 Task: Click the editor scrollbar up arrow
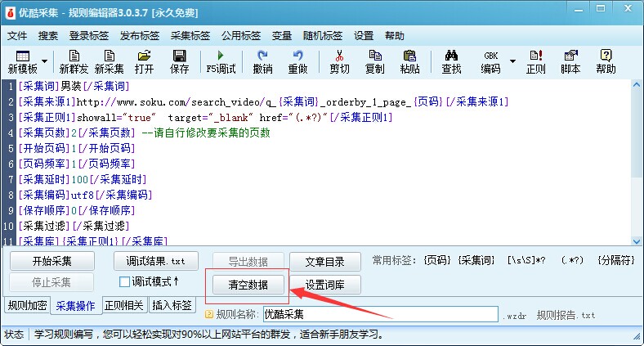pyautogui.click(x=637, y=85)
